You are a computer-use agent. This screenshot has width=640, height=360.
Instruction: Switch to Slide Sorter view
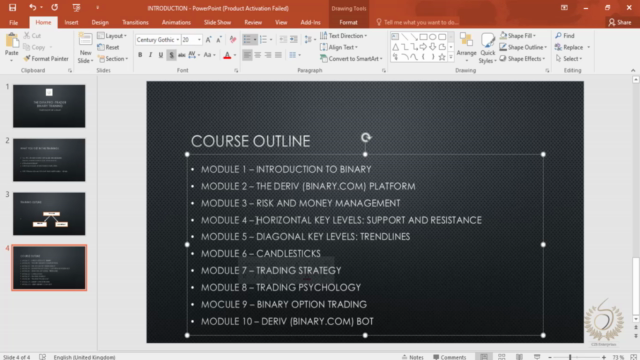point(502,357)
